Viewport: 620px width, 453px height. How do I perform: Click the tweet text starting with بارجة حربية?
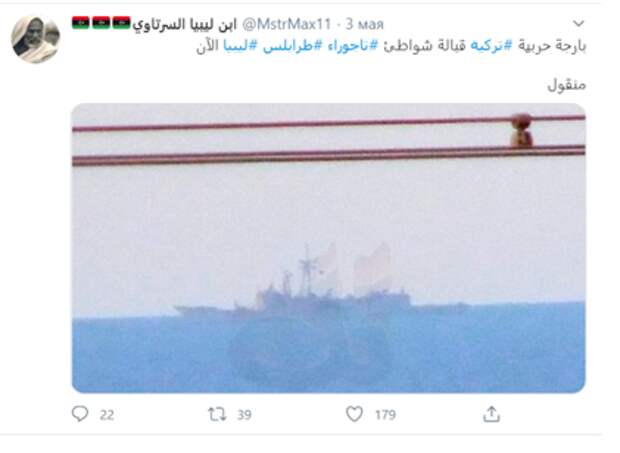tap(391, 46)
